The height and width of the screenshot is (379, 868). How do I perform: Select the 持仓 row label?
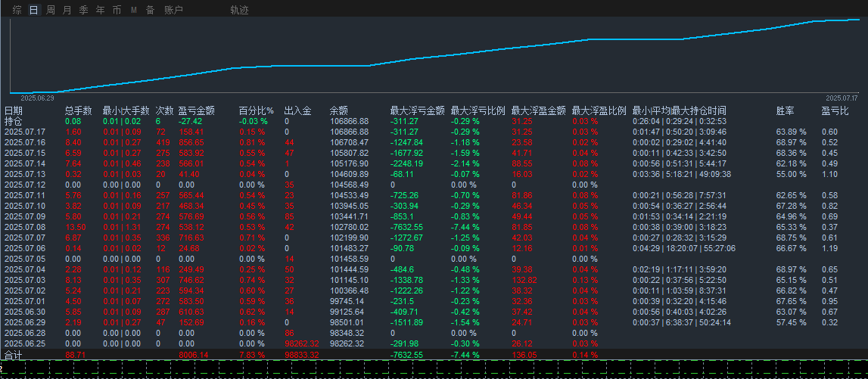coord(13,121)
